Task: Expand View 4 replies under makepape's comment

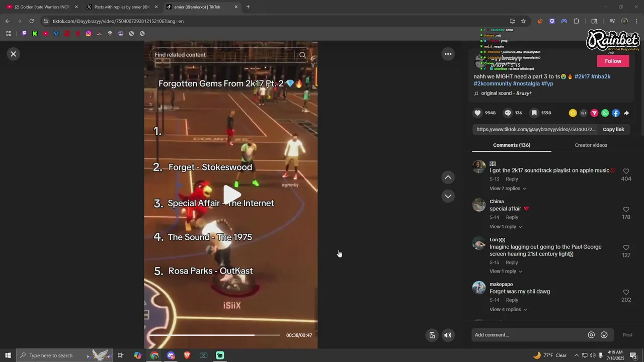Action: pos(508,310)
